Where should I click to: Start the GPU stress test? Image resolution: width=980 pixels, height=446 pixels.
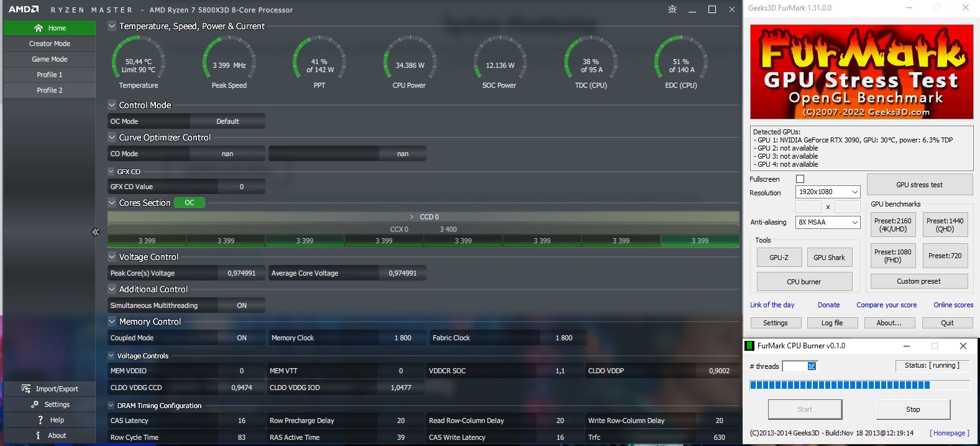pos(919,185)
